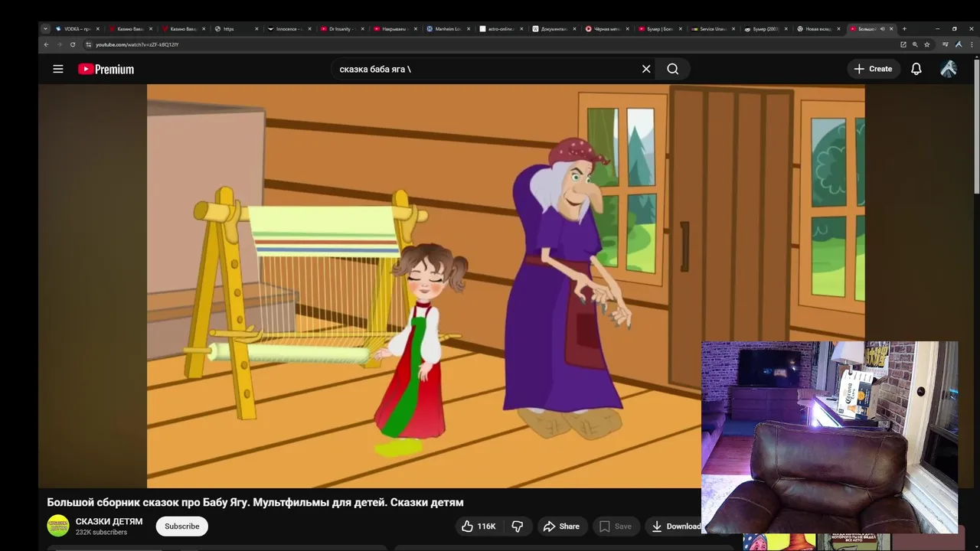Screen dimensions: 980x551
Task: Go forward in browser history
Action: coord(60,44)
